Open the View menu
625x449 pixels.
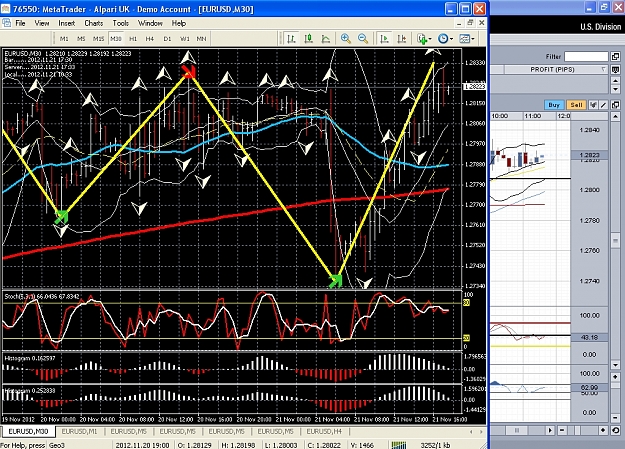[x=42, y=23]
